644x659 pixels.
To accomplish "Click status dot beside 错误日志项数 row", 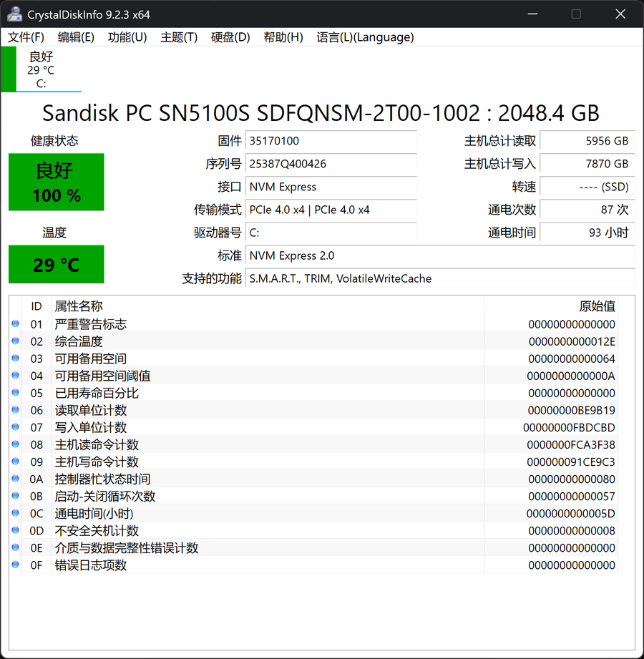I will pyautogui.click(x=16, y=565).
